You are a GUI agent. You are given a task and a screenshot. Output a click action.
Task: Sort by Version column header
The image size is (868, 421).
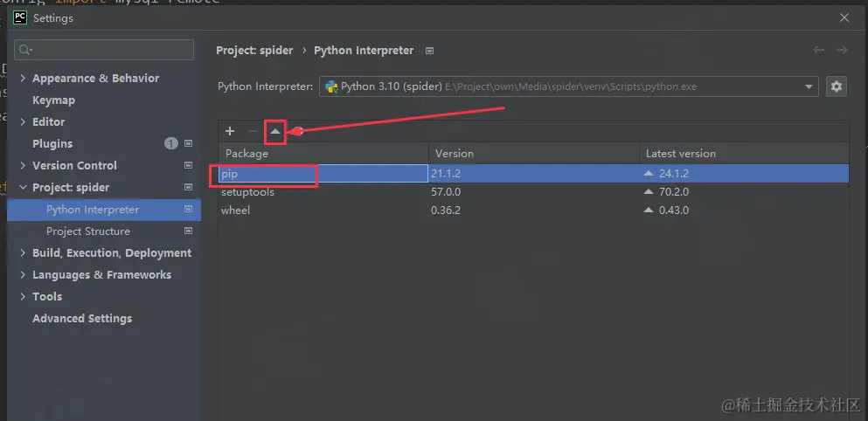pyautogui.click(x=534, y=153)
